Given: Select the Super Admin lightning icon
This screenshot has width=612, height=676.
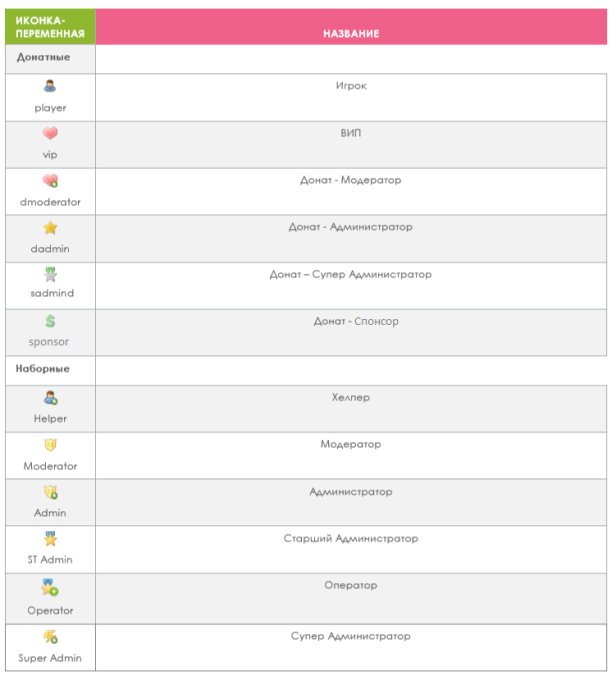Looking at the screenshot, I should [50, 637].
